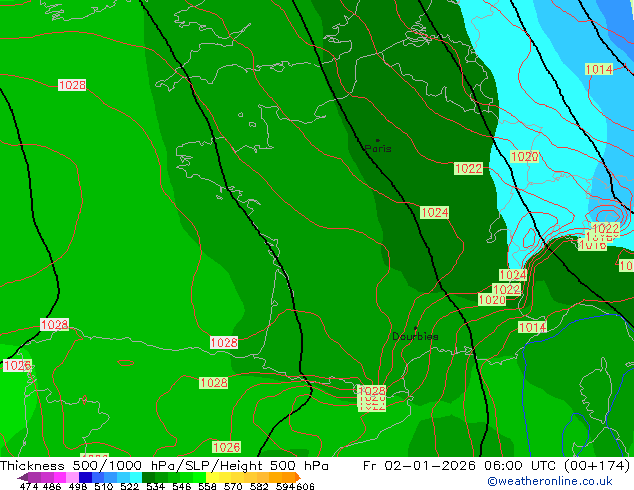Click the legend value 486

pyautogui.click(x=52, y=486)
